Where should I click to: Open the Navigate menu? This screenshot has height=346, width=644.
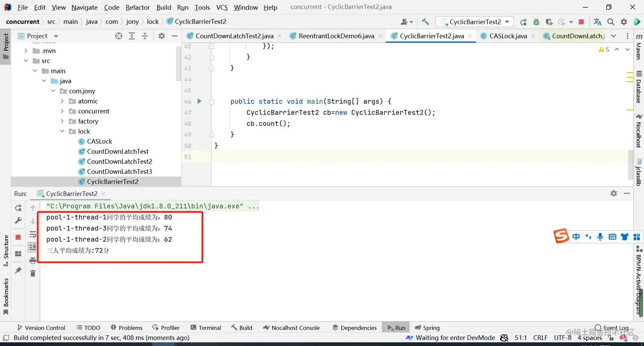(84, 7)
